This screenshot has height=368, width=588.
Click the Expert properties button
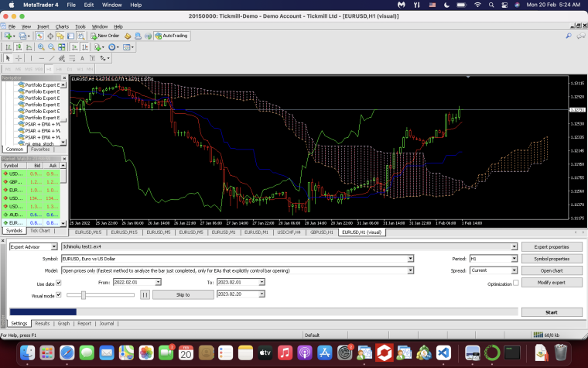pyautogui.click(x=552, y=246)
